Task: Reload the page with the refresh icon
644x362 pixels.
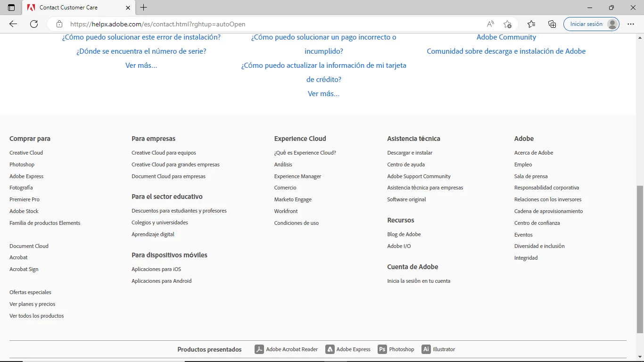Action: coord(34,24)
